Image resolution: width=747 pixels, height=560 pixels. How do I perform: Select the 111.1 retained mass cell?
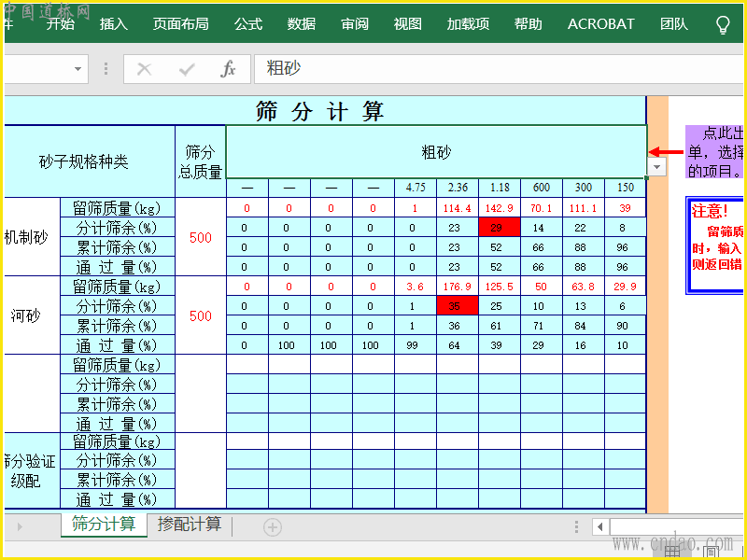pyautogui.click(x=583, y=208)
